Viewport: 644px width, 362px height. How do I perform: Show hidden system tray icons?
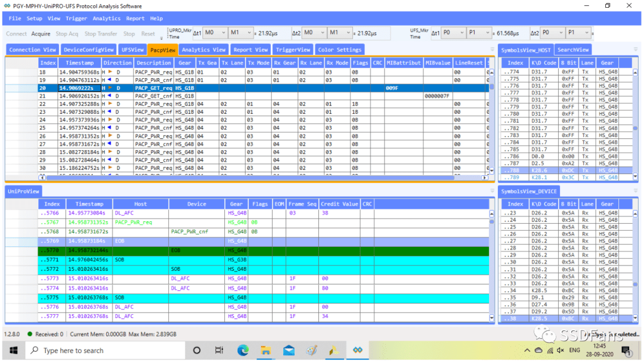pyautogui.click(x=527, y=351)
